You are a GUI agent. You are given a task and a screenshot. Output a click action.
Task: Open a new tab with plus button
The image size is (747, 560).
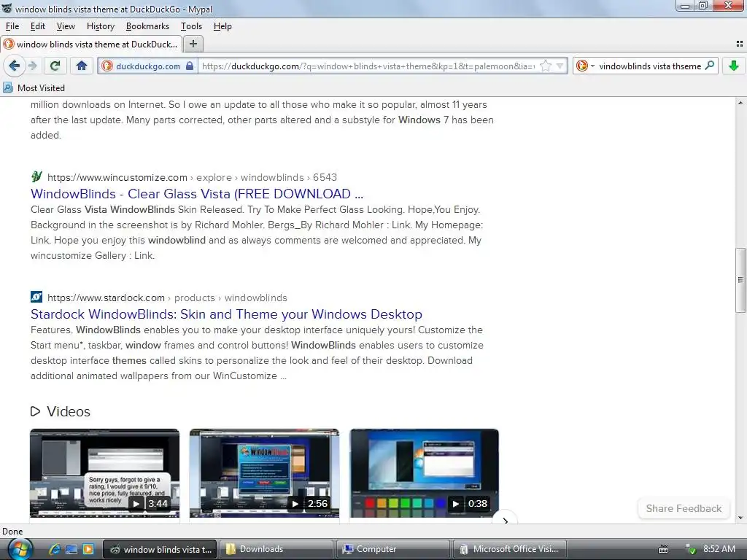click(x=193, y=44)
